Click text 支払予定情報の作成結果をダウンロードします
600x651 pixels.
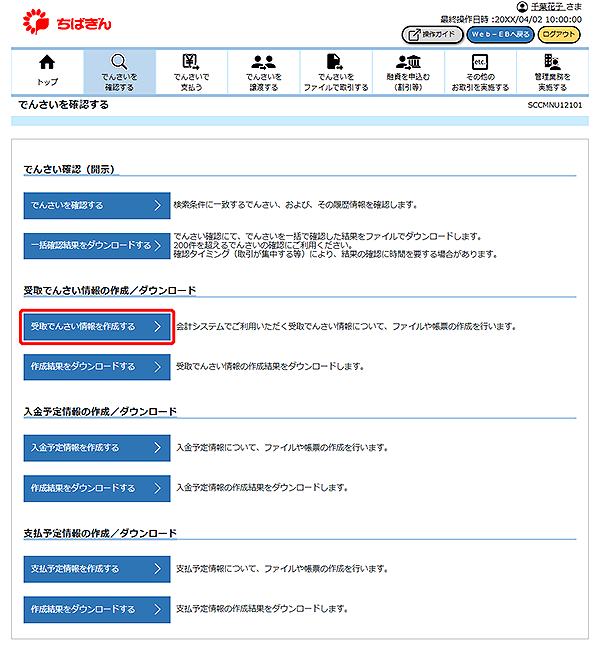pos(262,609)
